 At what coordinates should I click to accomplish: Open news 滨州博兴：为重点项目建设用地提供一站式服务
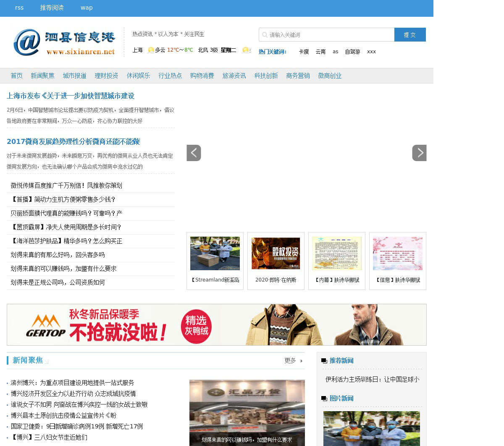tap(72, 383)
